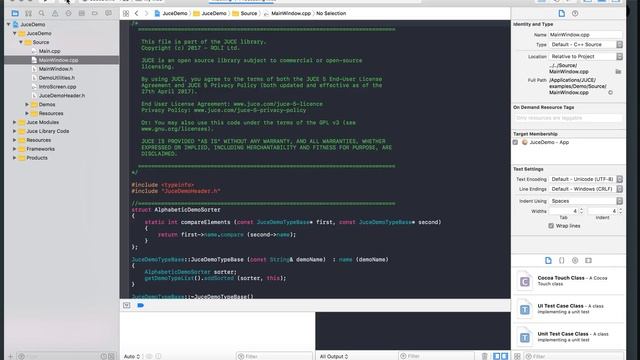
Task: Open Auto variables scope popup
Action: [x=132, y=356]
